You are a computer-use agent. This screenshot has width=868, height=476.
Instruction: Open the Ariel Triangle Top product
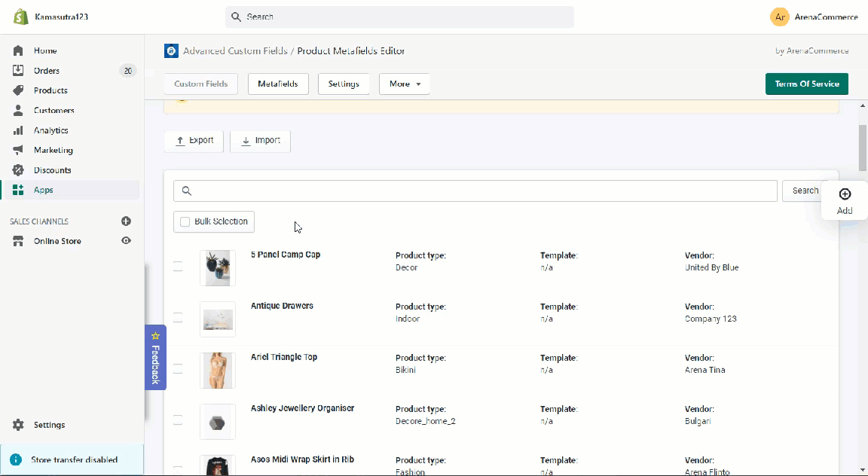[284, 357]
